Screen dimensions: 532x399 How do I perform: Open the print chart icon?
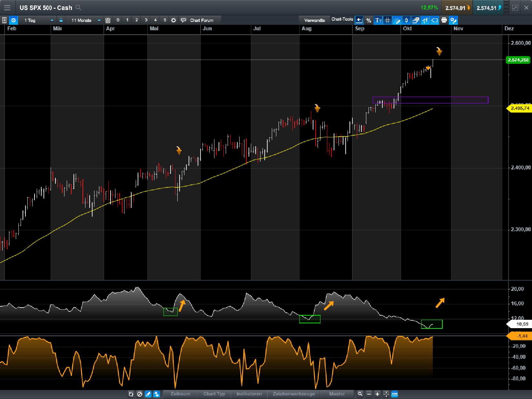click(444, 20)
